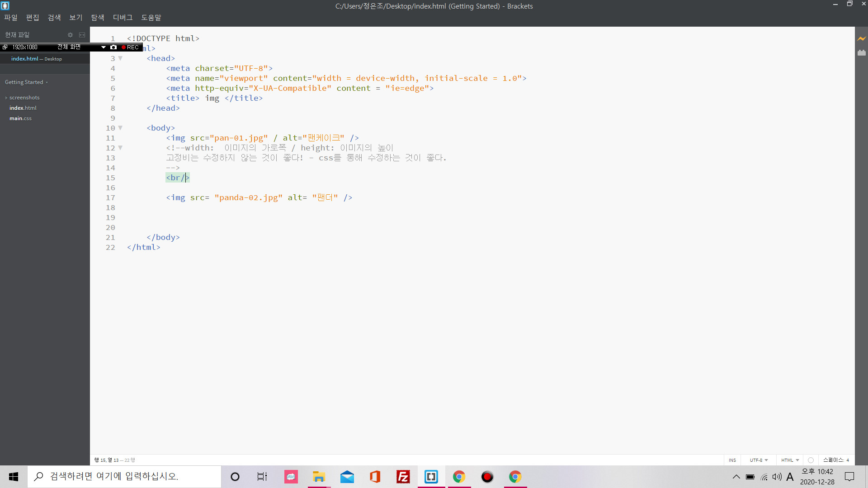Open File Explorer on taskbar
868x488 pixels.
pos(319,477)
